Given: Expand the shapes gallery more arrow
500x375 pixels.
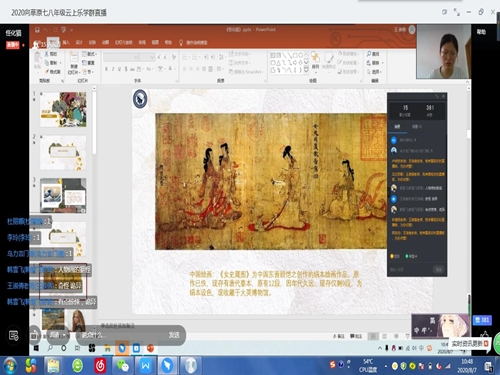Looking at the screenshot, I should coord(306,70).
